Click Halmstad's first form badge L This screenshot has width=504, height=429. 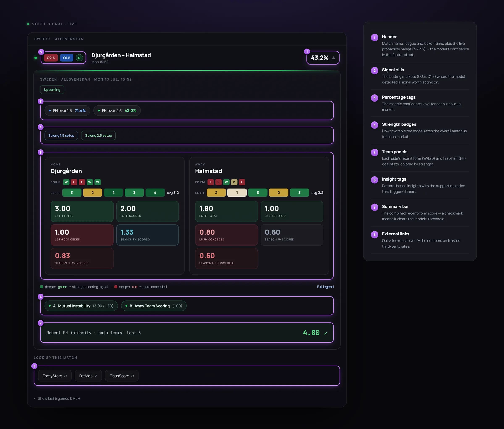(x=211, y=182)
